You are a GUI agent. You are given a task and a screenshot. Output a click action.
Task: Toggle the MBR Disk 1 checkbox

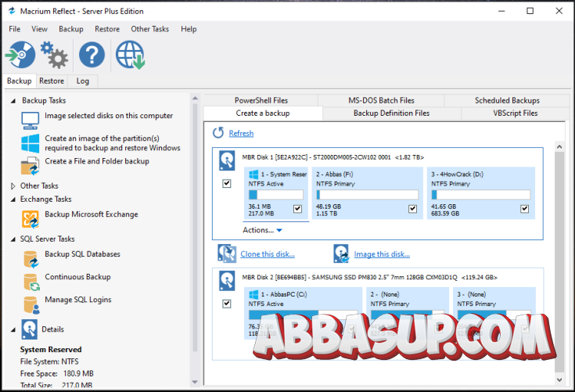227,183
